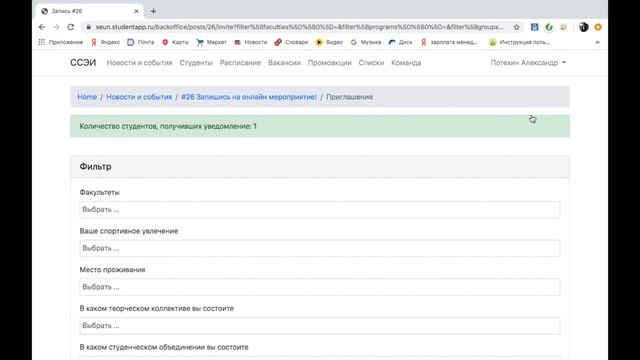Click the ССЭИ site logo
The height and width of the screenshot is (360, 640).
point(83,62)
